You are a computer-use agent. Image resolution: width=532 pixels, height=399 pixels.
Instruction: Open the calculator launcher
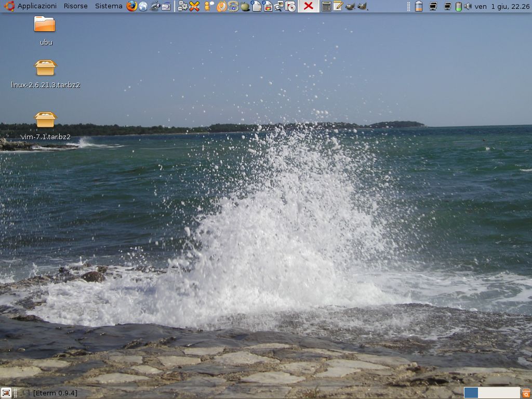(x=326, y=6)
